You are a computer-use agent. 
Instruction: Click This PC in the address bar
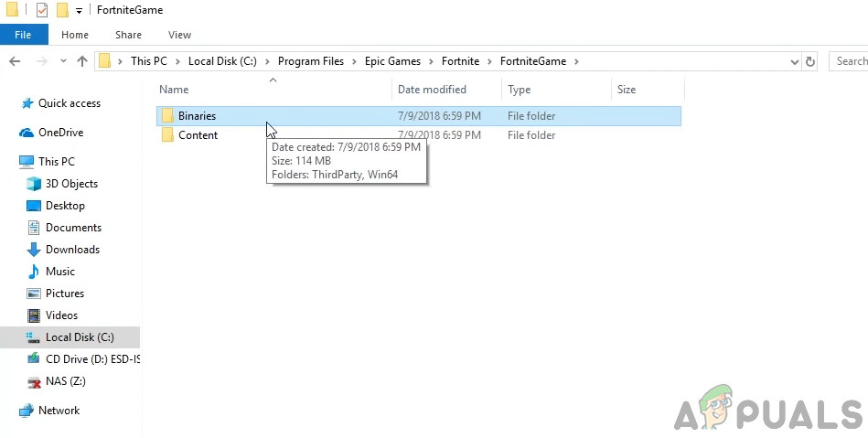point(149,61)
